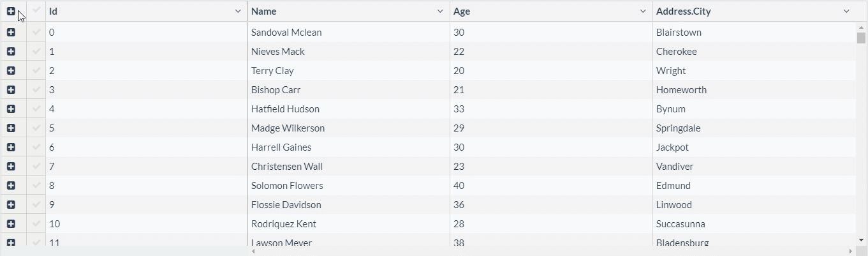Expand row details for Flossie Davidson
The height and width of the screenshot is (256, 868).
(11, 205)
